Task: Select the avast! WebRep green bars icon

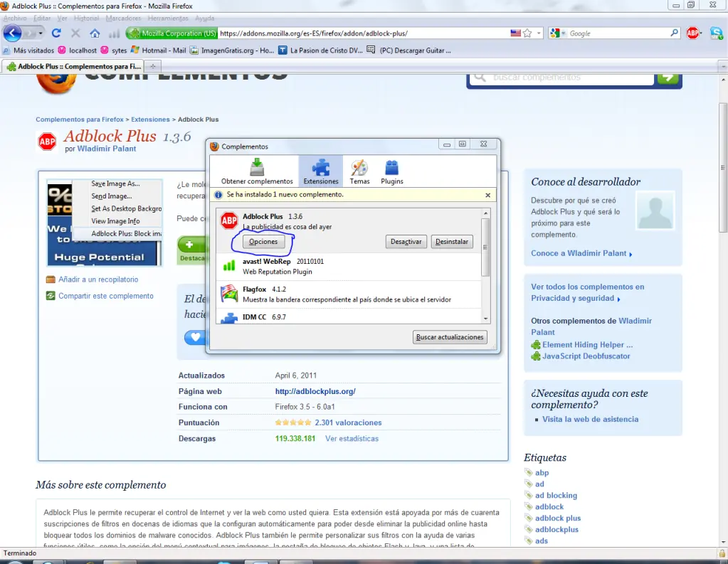Action: [229, 265]
